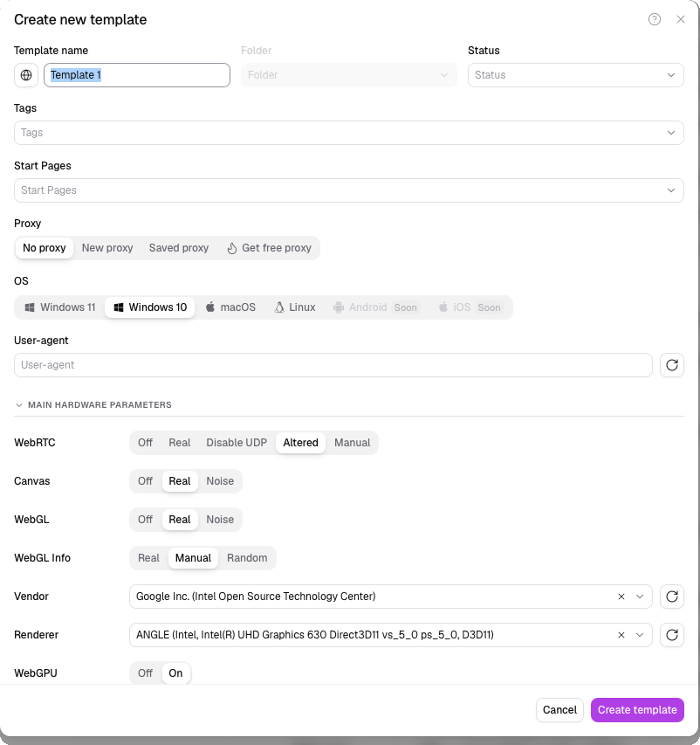Click the globe icon beside template name
The width and height of the screenshot is (700, 745).
coord(26,75)
